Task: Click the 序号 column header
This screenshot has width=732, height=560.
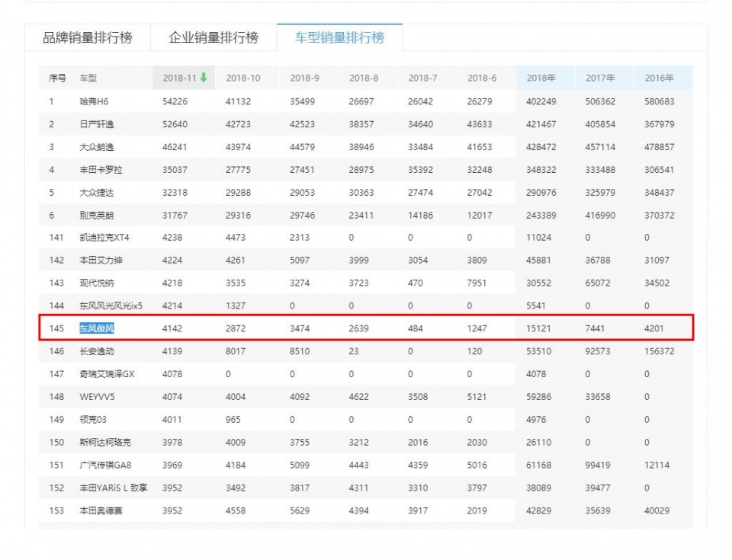Action: click(57, 78)
